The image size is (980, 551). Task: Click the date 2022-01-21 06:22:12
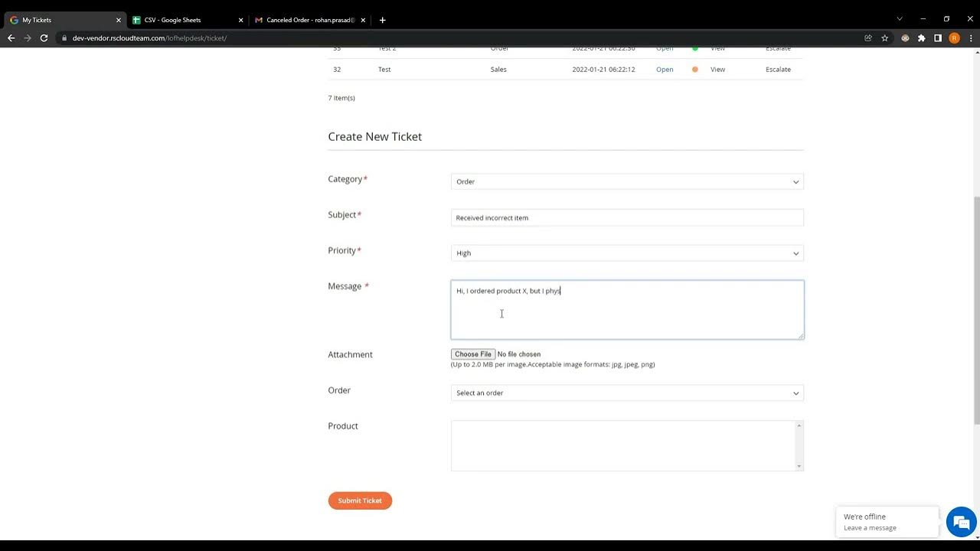[x=603, y=70]
